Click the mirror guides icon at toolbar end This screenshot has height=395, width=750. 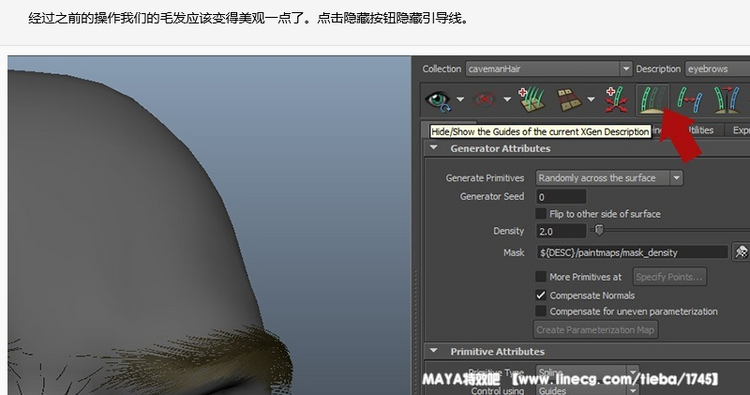[x=727, y=100]
